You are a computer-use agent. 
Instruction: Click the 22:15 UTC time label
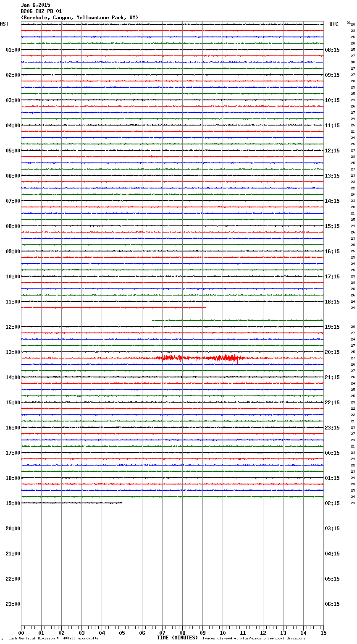coord(332,403)
